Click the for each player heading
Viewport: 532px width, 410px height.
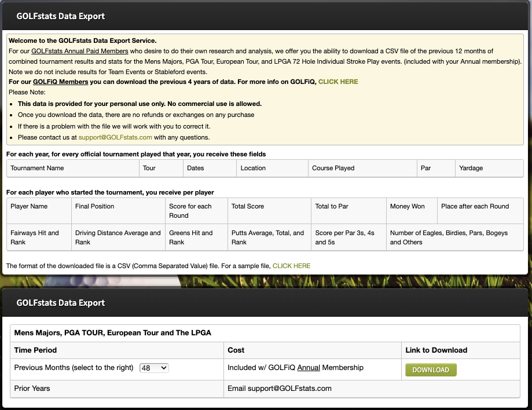click(110, 192)
